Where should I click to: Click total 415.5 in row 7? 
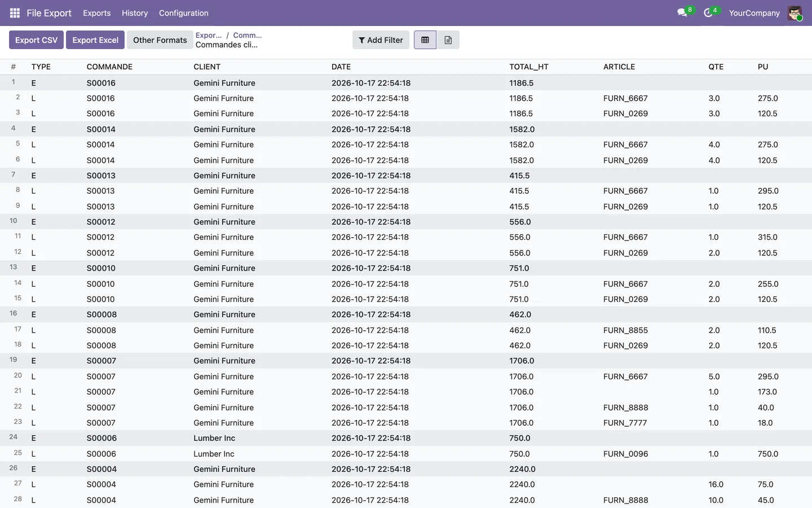coord(519,176)
